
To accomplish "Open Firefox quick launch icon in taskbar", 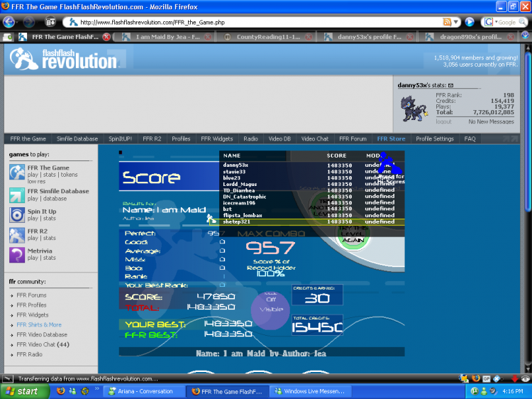I will point(61,391).
